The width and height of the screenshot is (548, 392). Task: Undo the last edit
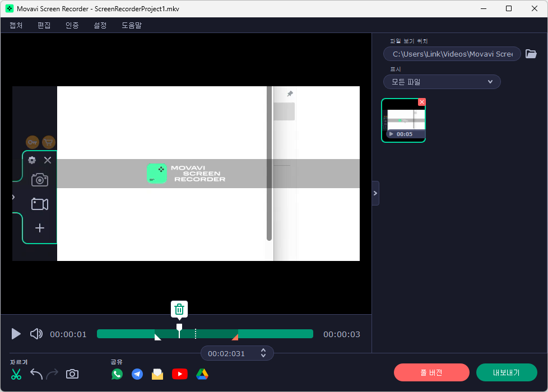click(x=36, y=374)
